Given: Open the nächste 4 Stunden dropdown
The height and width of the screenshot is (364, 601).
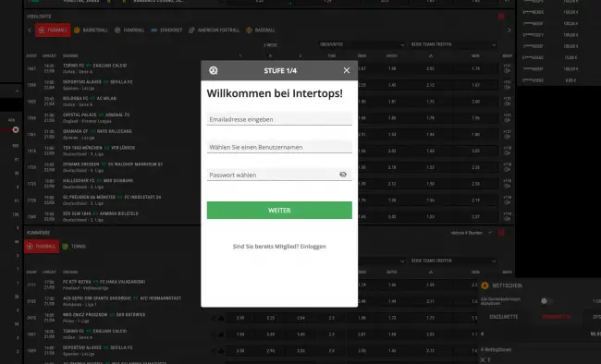Looking at the screenshot, I should point(471,233).
